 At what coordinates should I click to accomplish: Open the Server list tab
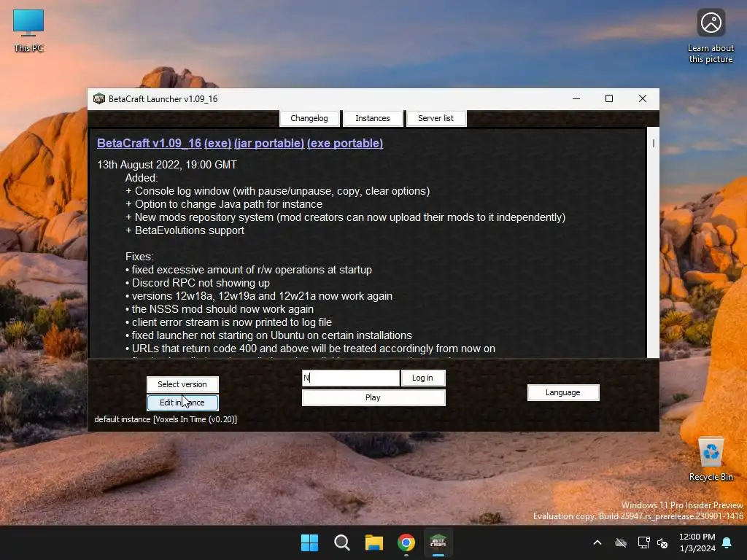click(436, 118)
